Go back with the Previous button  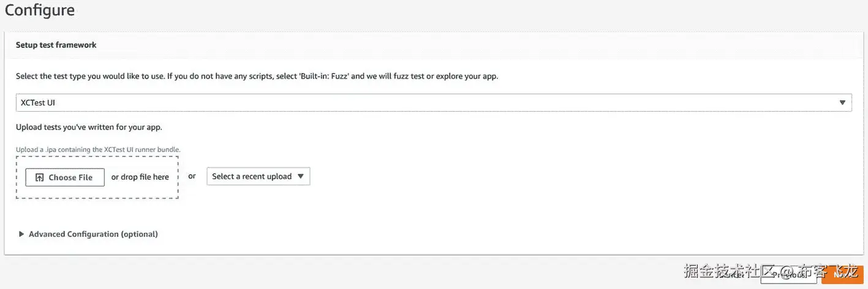788,274
